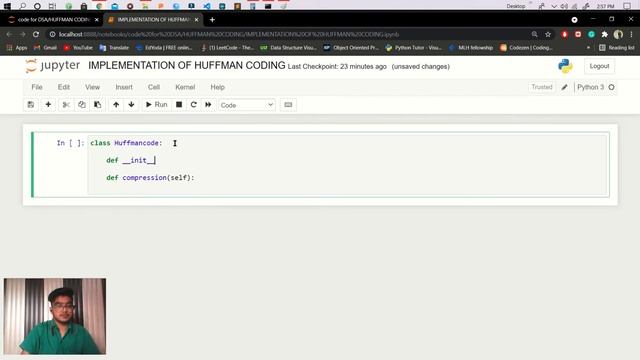This screenshot has height=360, width=640.
Task: Open Windows taskbar search
Action: (22, 6)
